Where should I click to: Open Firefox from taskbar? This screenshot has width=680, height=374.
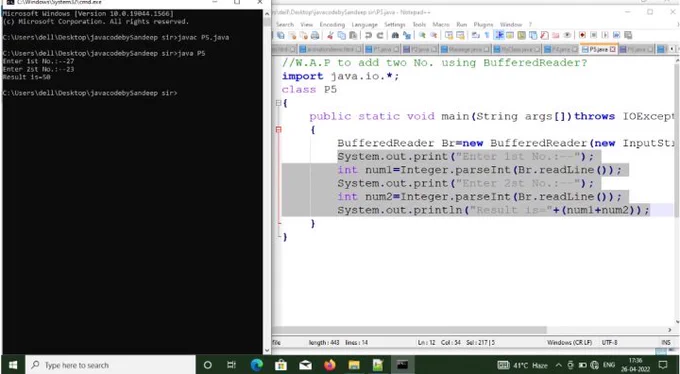pyautogui.click(x=330, y=365)
